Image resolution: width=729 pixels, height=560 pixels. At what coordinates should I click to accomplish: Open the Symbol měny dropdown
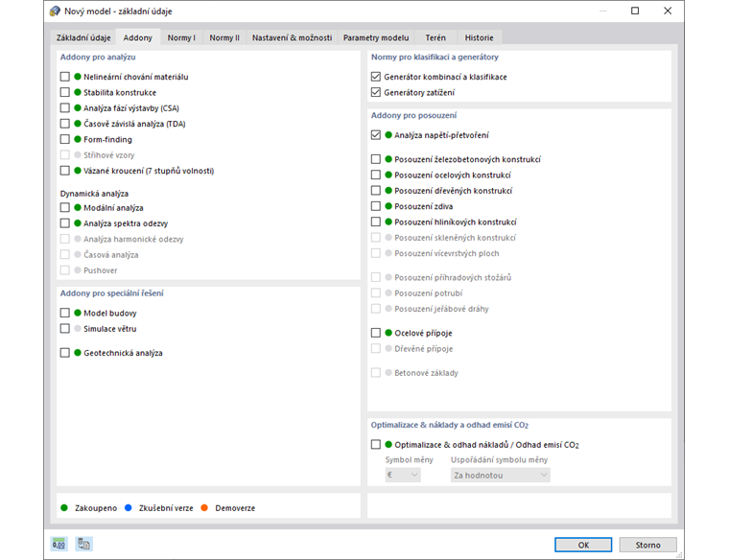point(403,475)
